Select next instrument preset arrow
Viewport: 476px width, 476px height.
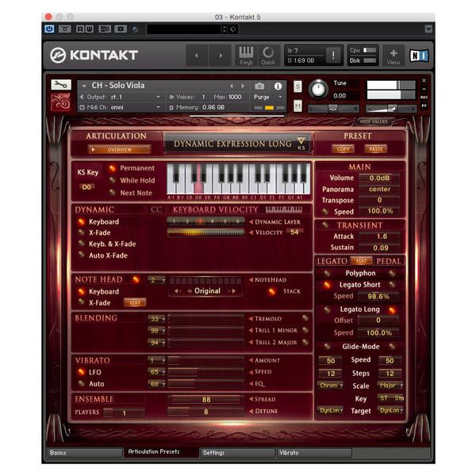(243, 86)
